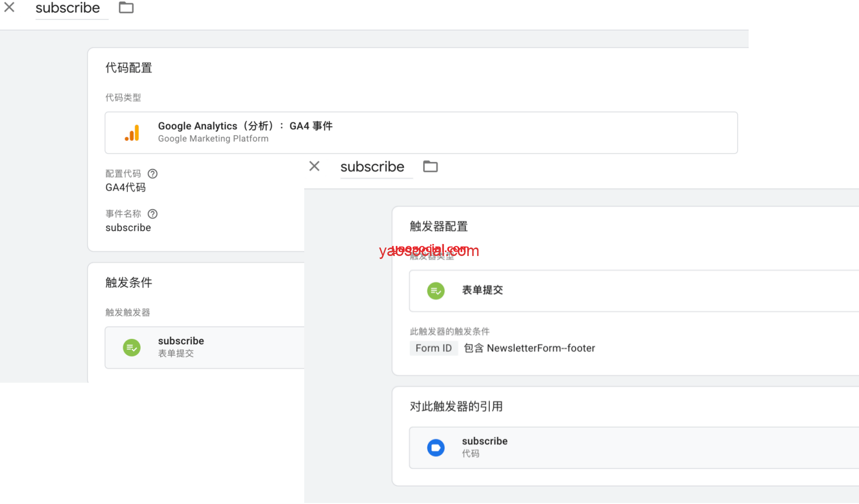Open help icon next to 事件名称
The height and width of the screenshot is (504, 859).
(152, 214)
